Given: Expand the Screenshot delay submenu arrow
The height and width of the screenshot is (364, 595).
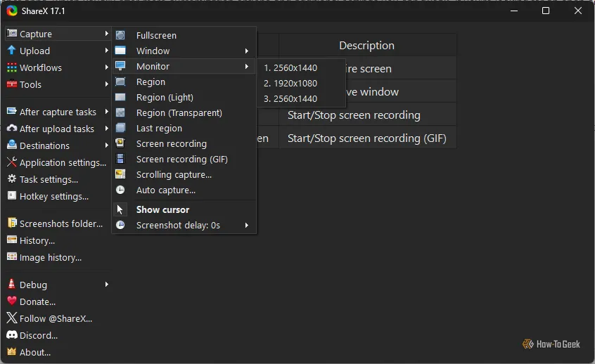Looking at the screenshot, I should [x=247, y=226].
